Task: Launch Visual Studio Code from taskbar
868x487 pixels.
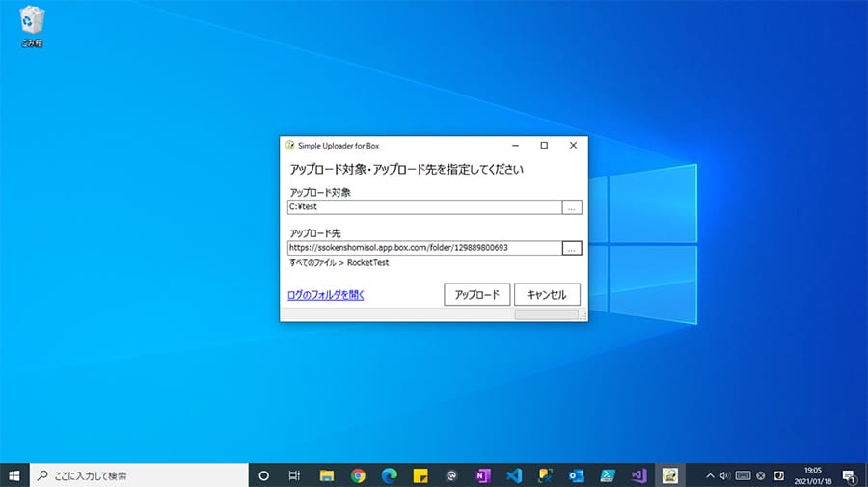Action: 513,475
